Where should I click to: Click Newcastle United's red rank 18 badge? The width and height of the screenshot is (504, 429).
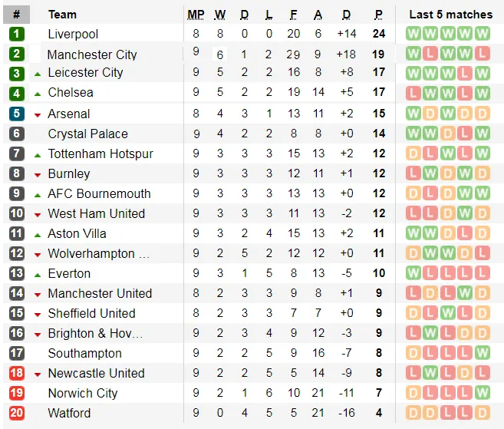click(17, 373)
